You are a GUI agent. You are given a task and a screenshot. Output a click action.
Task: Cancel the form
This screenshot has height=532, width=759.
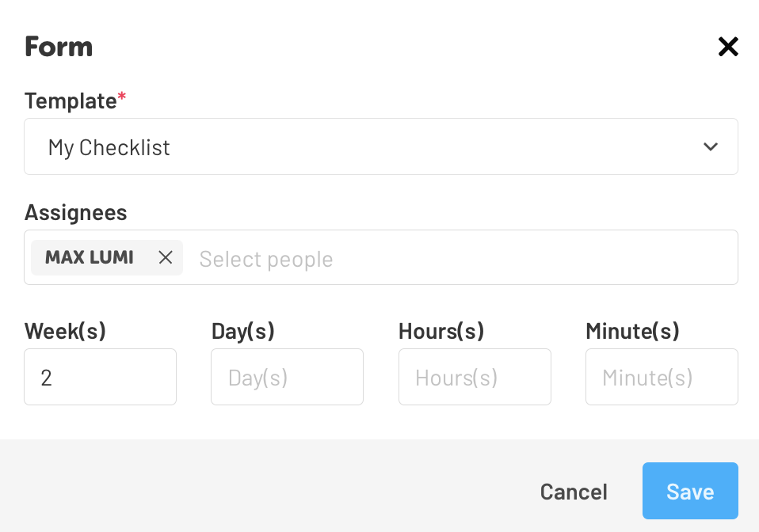(573, 491)
